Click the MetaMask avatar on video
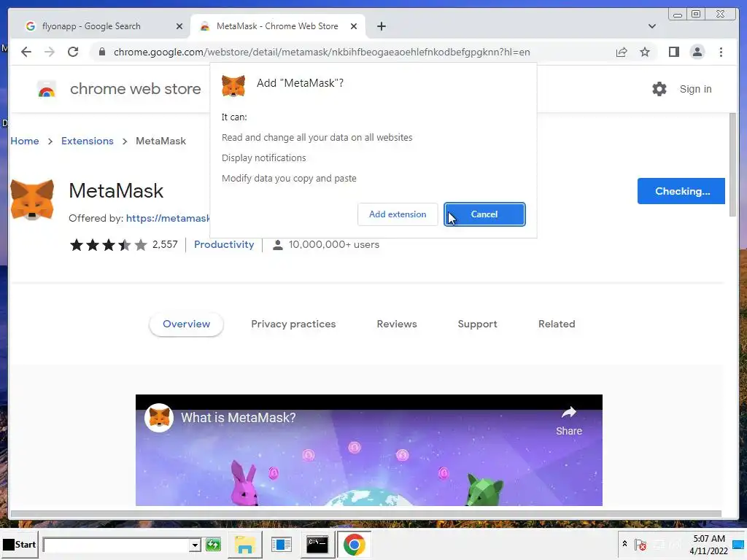This screenshot has width=747, height=560. 158,418
